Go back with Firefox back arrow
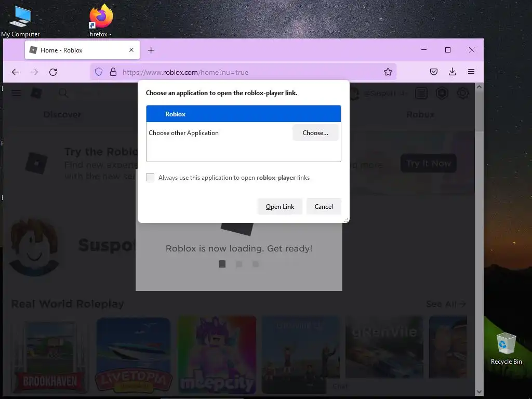Screen dimensions: 532x399 (16, 72)
